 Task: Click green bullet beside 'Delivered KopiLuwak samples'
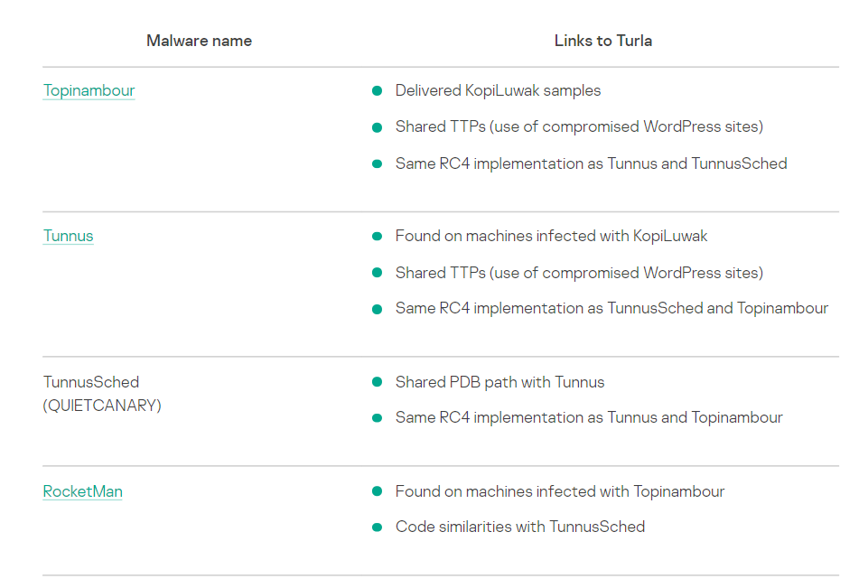[x=378, y=91]
